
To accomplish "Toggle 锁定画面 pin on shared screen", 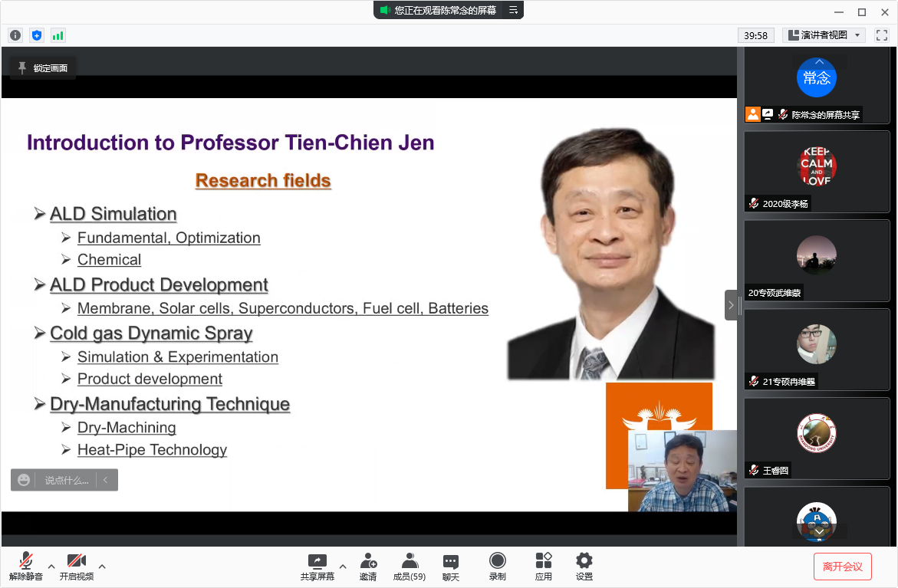I will [43, 68].
